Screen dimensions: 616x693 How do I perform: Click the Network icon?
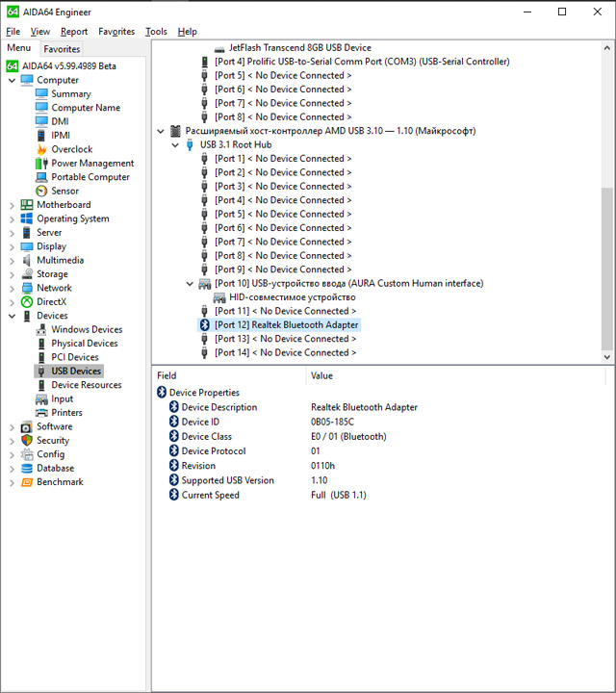coord(27,288)
